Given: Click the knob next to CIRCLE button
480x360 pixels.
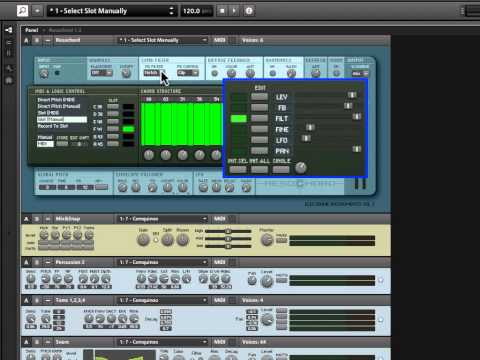Looking at the screenshot, I should (x=301, y=168).
